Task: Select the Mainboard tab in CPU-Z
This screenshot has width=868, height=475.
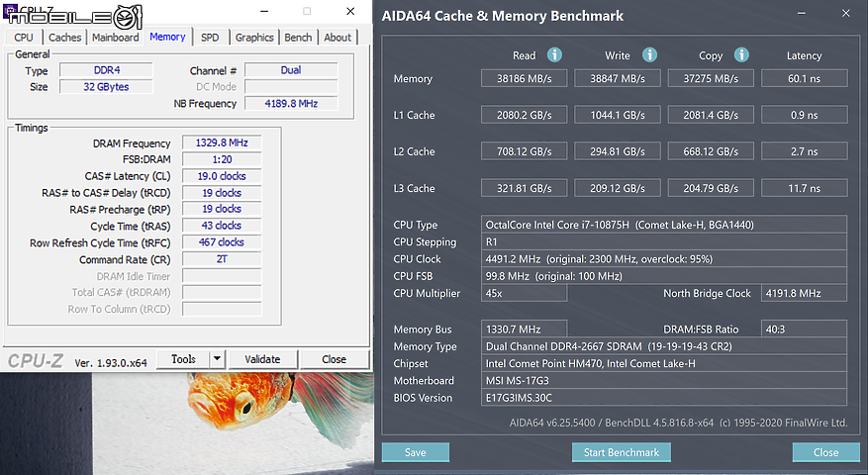Action: click(x=115, y=38)
